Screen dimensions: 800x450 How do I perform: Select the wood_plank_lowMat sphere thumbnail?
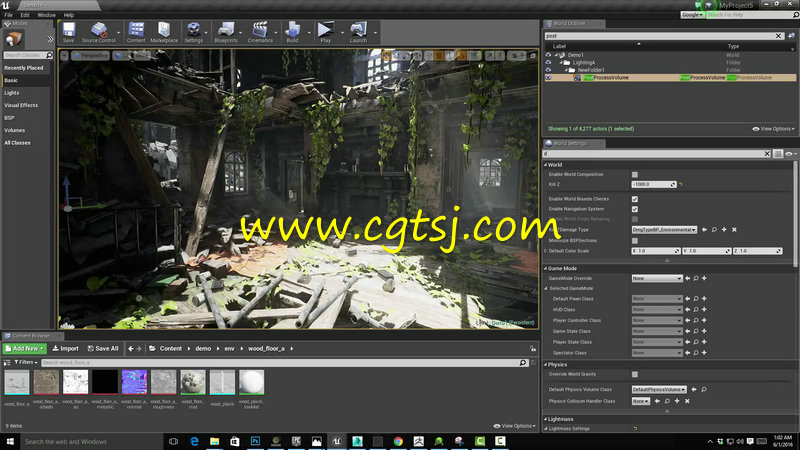pyautogui.click(x=252, y=383)
